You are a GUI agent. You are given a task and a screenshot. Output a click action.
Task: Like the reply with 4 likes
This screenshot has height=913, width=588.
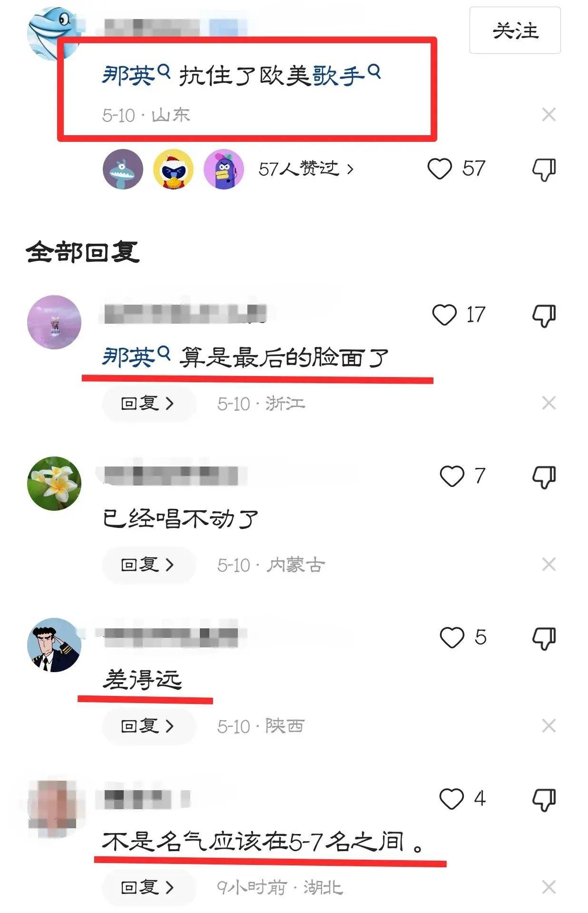coord(451,799)
